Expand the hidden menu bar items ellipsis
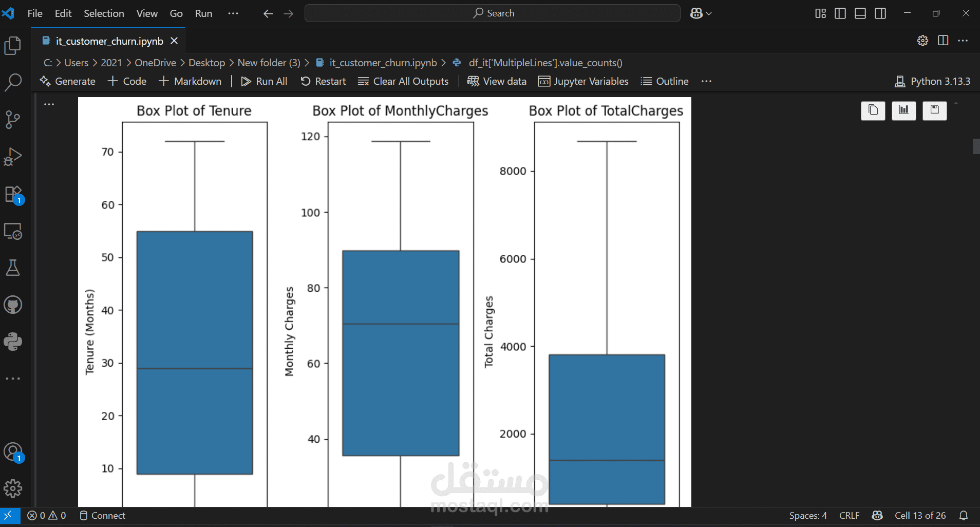Screen dimensions: 980x527 [233, 13]
